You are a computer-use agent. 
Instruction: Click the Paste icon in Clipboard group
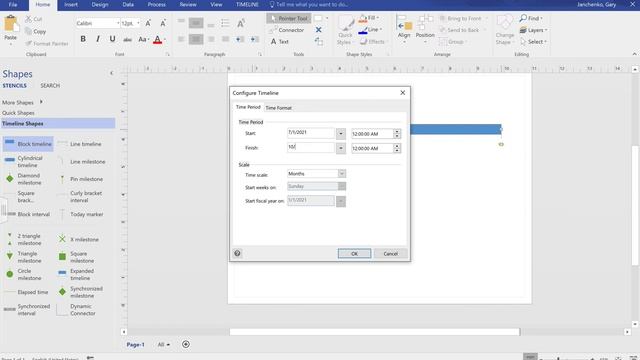11,24
